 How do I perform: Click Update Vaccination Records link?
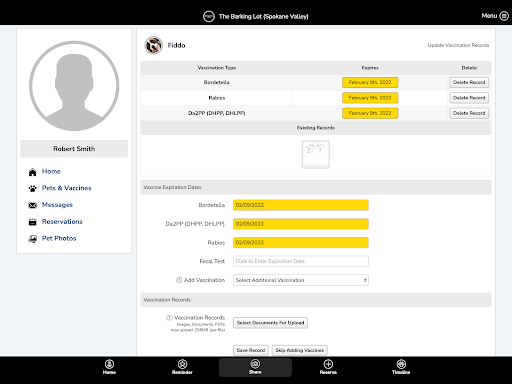click(458, 45)
